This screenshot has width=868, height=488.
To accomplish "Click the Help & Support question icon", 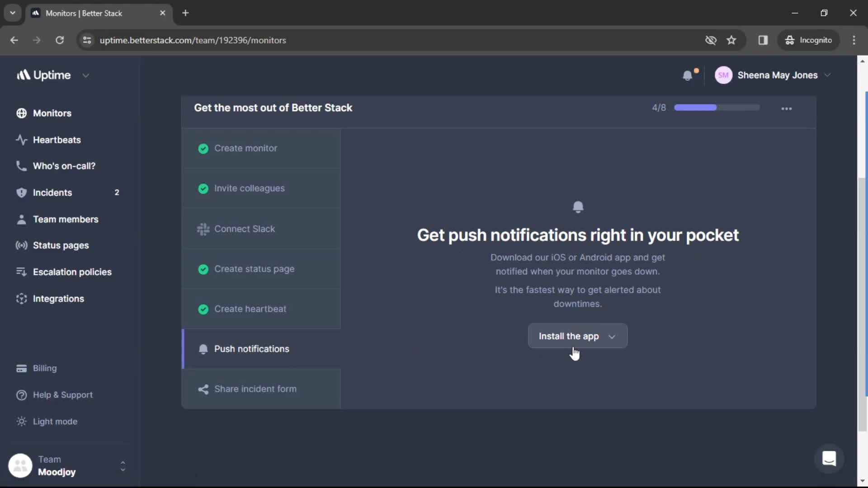I will pos(21,395).
